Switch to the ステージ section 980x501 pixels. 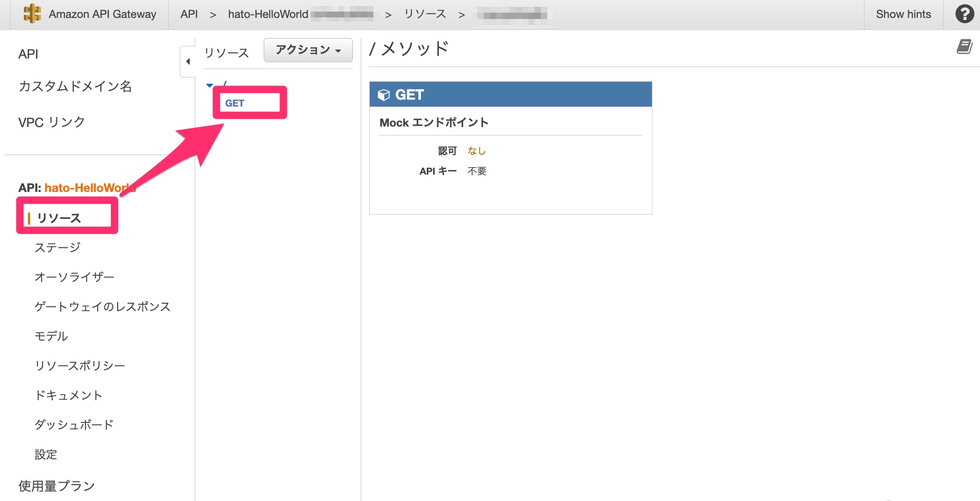click(x=57, y=247)
